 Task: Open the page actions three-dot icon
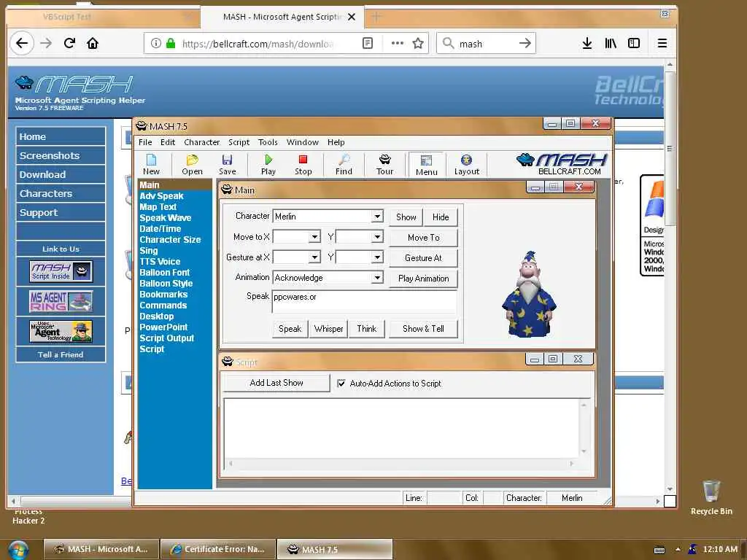(x=398, y=43)
